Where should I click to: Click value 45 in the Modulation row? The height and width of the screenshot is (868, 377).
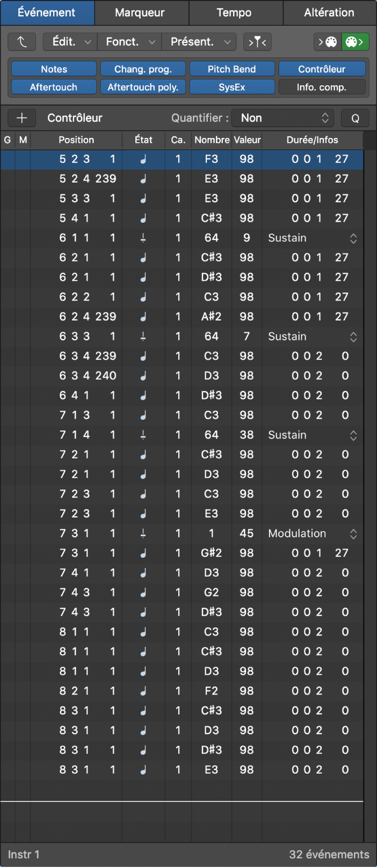247,534
